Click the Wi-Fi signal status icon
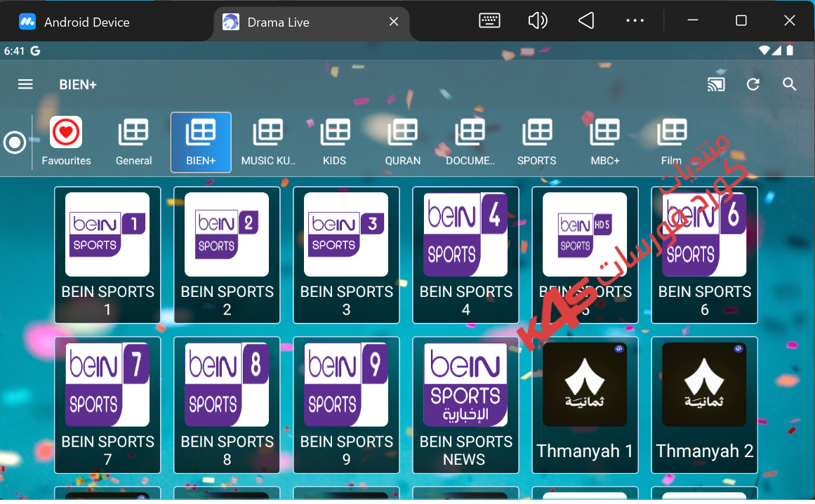This screenshot has width=815, height=504. pyautogui.click(x=764, y=51)
